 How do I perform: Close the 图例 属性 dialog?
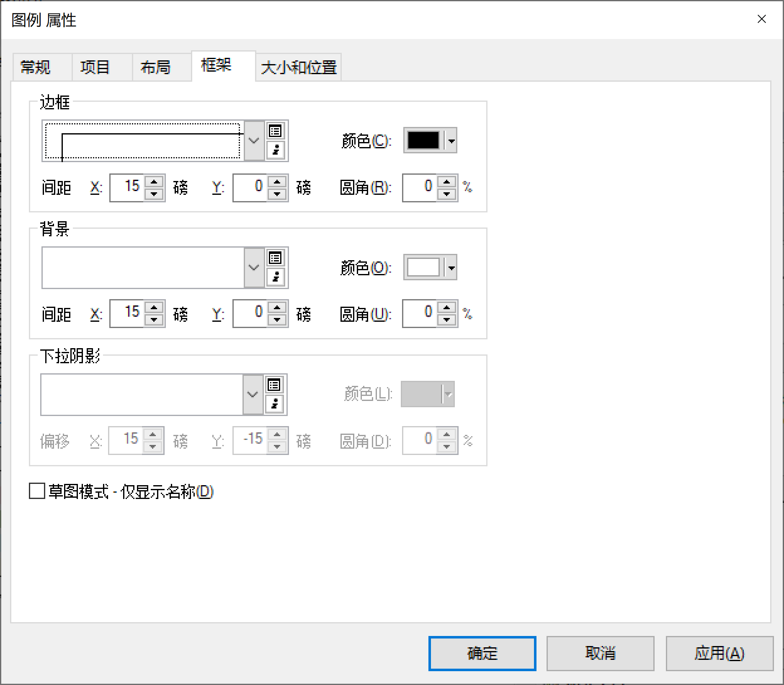point(762,19)
